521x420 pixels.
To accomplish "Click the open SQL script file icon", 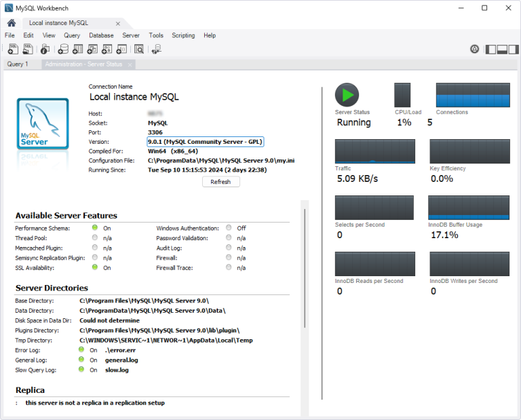I will [x=28, y=49].
